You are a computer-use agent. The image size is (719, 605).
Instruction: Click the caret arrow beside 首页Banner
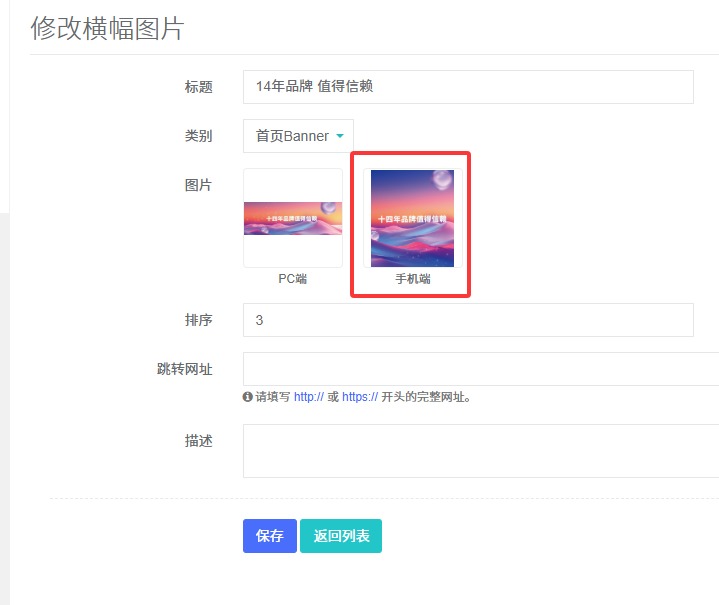[340, 137]
